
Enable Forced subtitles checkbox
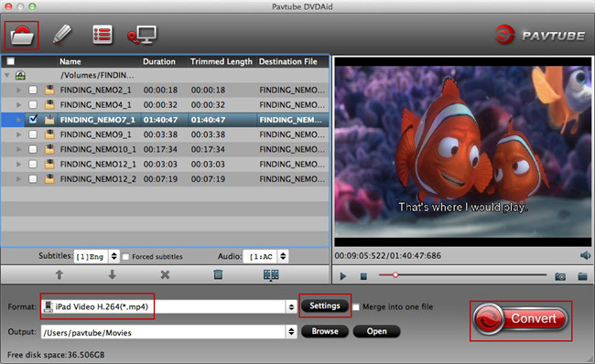click(x=125, y=257)
